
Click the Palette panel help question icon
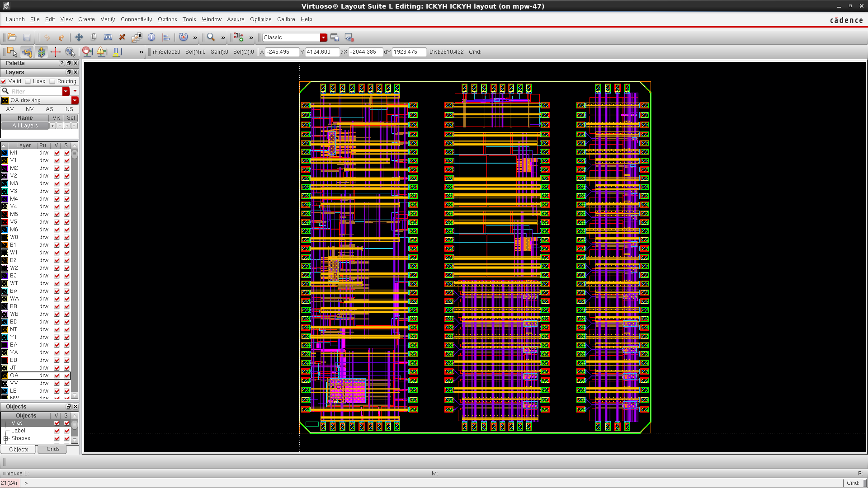[x=62, y=63]
